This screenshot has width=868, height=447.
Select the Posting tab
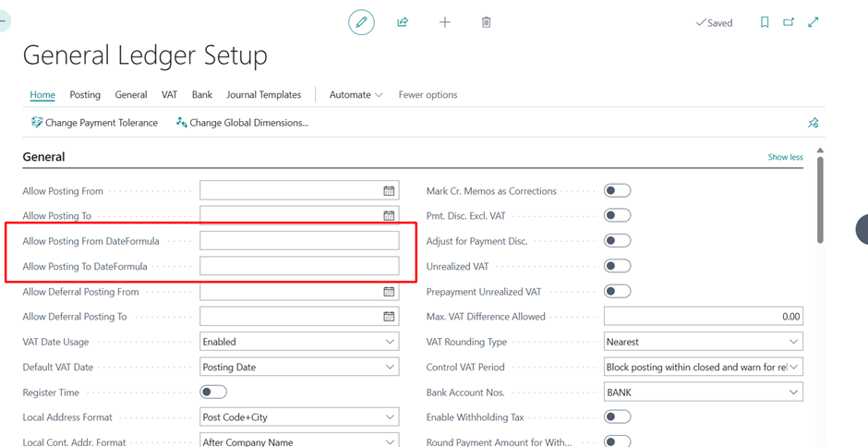(x=85, y=95)
